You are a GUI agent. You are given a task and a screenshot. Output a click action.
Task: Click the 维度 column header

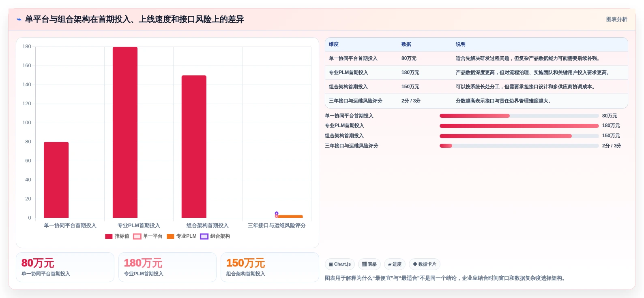pyautogui.click(x=334, y=45)
